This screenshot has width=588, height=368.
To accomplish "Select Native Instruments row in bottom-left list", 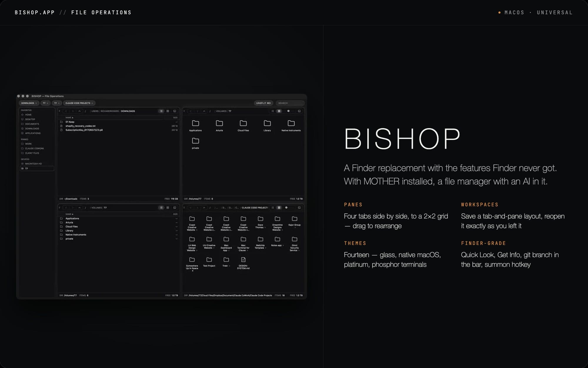I will (x=119, y=235).
